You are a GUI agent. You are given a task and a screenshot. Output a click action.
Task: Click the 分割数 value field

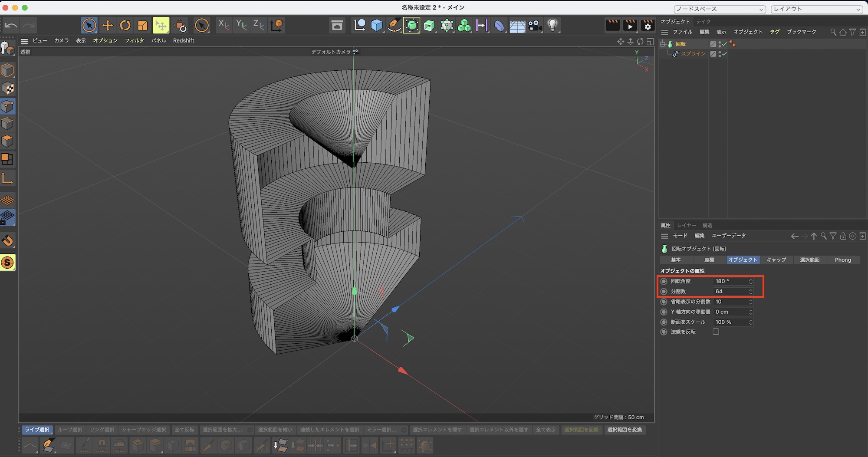tap(730, 292)
